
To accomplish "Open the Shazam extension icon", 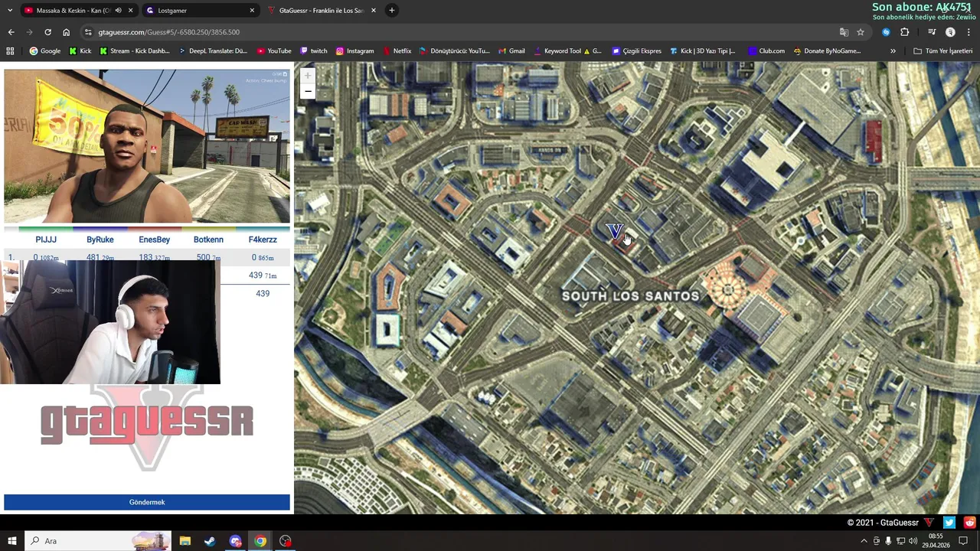I will tap(886, 32).
